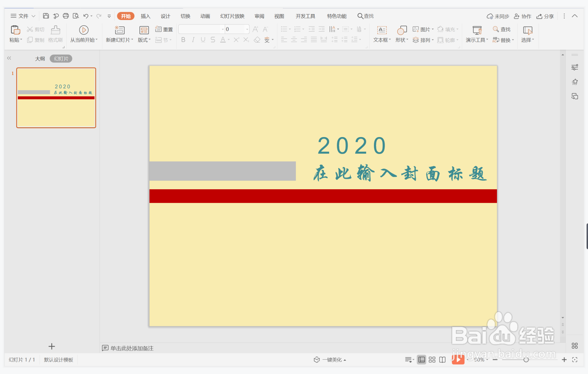Toggle bold formatting
Image resolution: width=588 pixels, height=374 pixels.
pyautogui.click(x=183, y=39)
